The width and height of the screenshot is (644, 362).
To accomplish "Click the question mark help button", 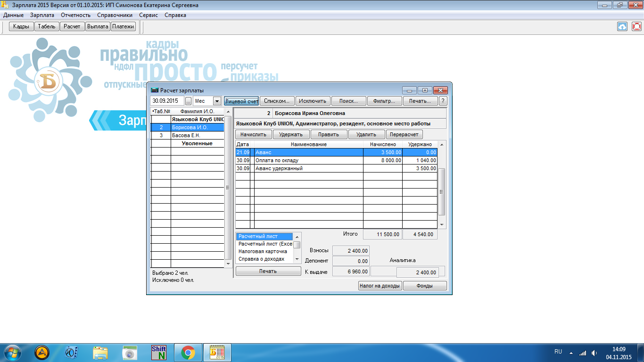I will tap(443, 101).
